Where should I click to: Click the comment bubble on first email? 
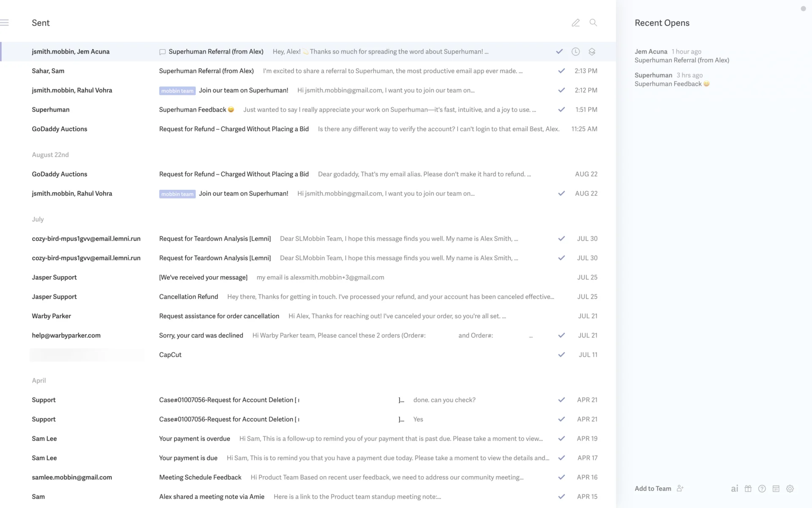pyautogui.click(x=162, y=52)
